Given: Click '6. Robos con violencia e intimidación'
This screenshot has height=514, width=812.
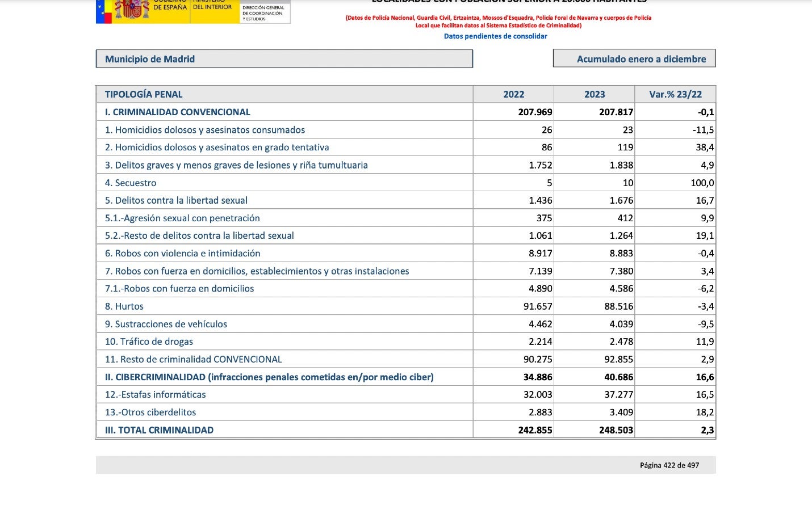Looking at the screenshot, I should (x=183, y=253).
